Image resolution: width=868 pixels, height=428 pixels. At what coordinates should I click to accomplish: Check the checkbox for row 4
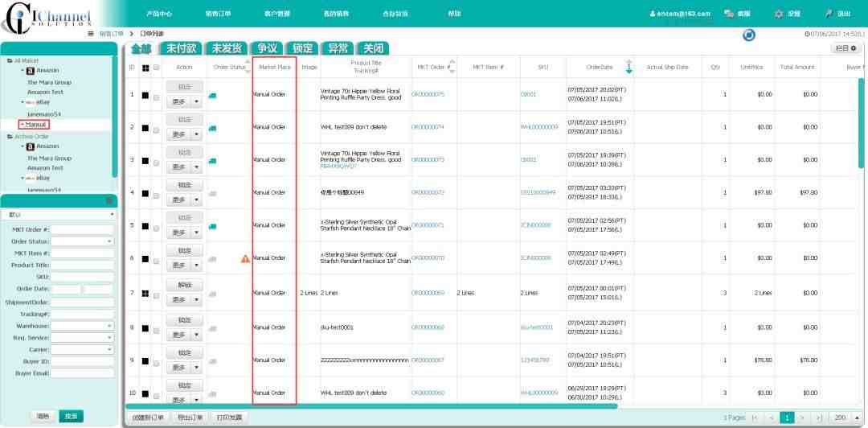click(x=157, y=195)
